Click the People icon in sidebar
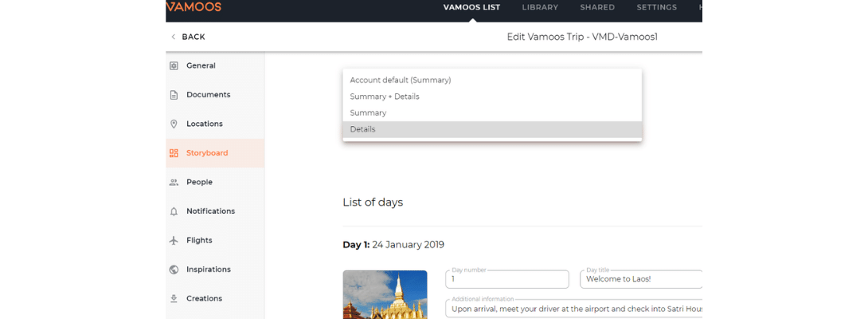868x319 pixels. click(174, 182)
